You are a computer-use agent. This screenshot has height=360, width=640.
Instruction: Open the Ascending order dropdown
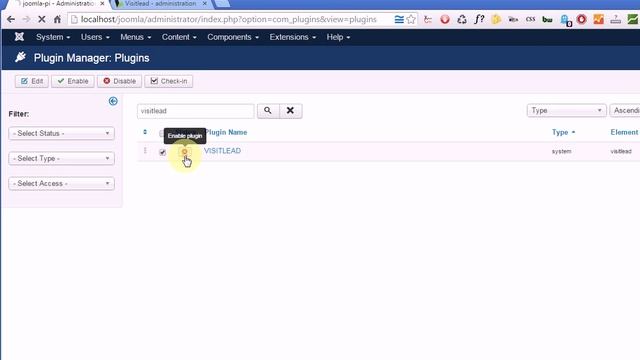[625, 111]
